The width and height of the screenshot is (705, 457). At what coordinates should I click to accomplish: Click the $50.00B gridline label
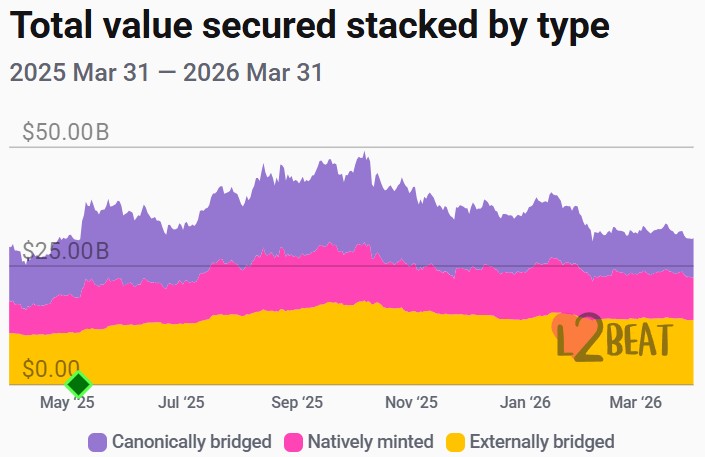click(66, 132)
